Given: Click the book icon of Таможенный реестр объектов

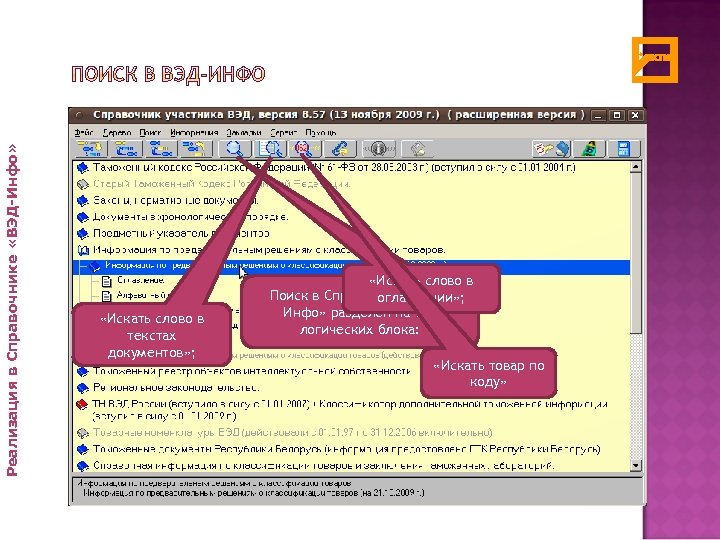Looking at the screenshot, I should [83, 371].
